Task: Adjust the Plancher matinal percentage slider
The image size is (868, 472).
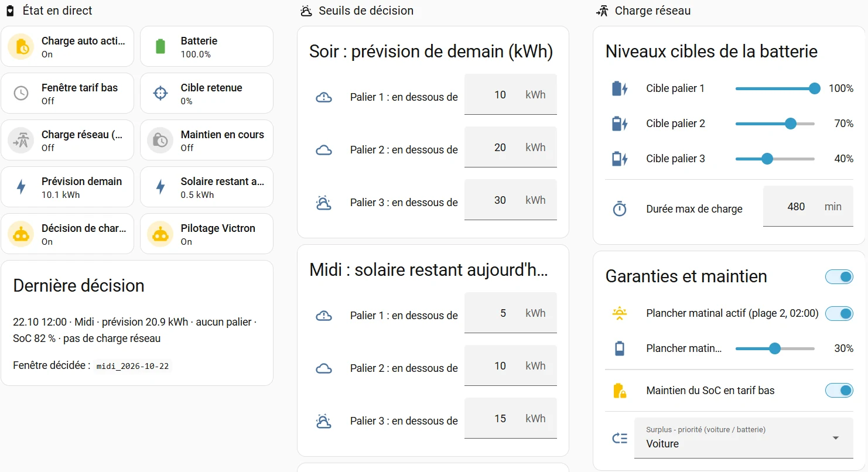Action: point(775,348)
